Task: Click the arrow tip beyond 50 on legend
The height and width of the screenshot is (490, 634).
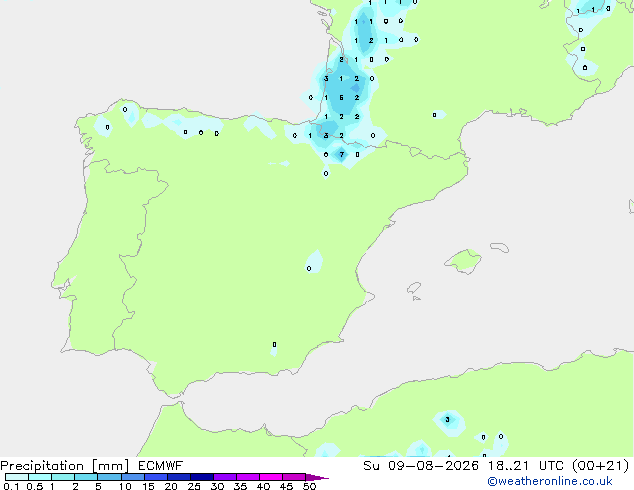Action: pyautogui.click(x=317, y=477)
